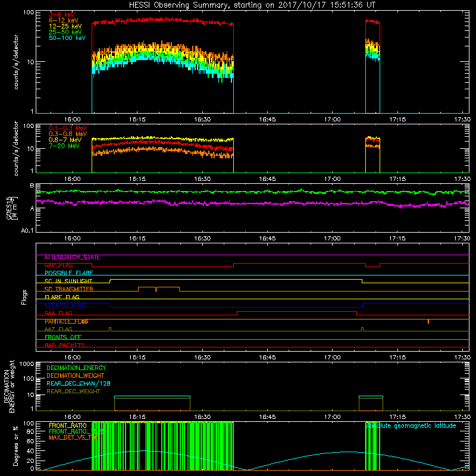The width and height of the screenshot is (476, 476).
Task: Pick the 50-100 keV legend label
Action: coord(67,38)
